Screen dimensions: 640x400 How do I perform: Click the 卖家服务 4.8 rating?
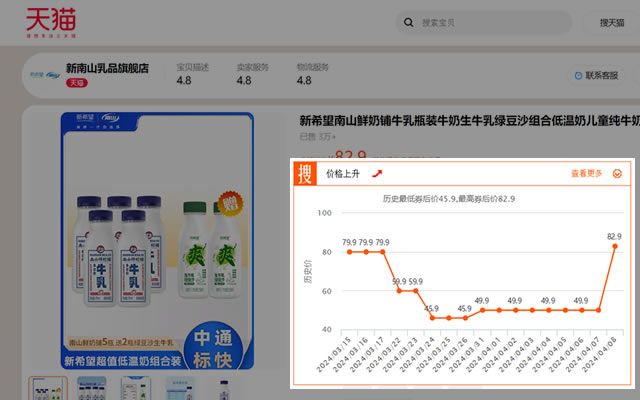tap(252, 74)
